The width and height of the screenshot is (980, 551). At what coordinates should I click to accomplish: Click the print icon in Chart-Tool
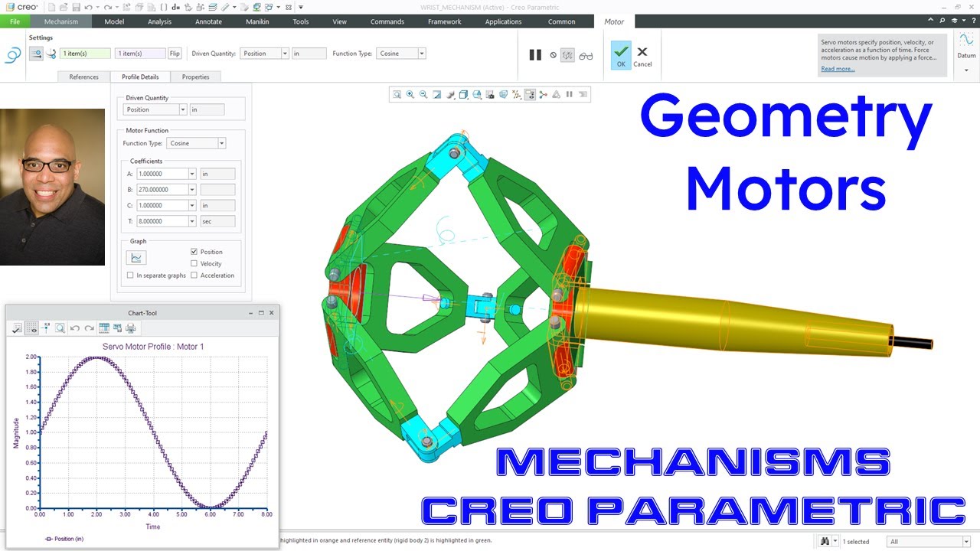pos(131,328)
